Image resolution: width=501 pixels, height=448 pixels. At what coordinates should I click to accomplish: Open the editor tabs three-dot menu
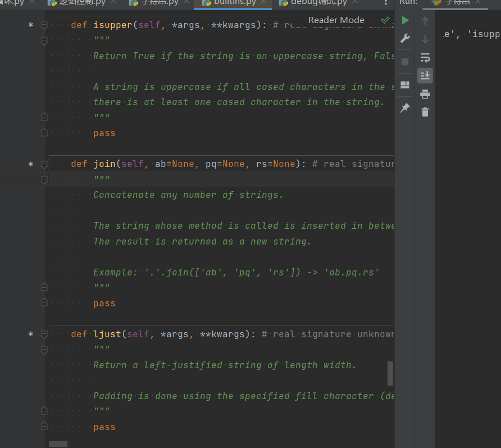click(x=385, y=3)
